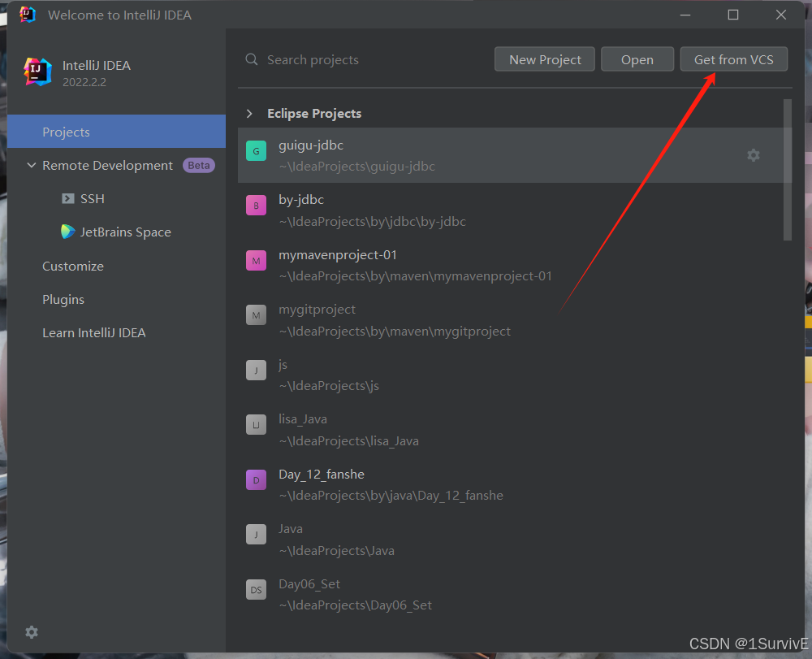The height and width of the screenshot is (659, 812).
Task: Close the Welcome to IntelliJ IDEA window
Action: point(781,15)
